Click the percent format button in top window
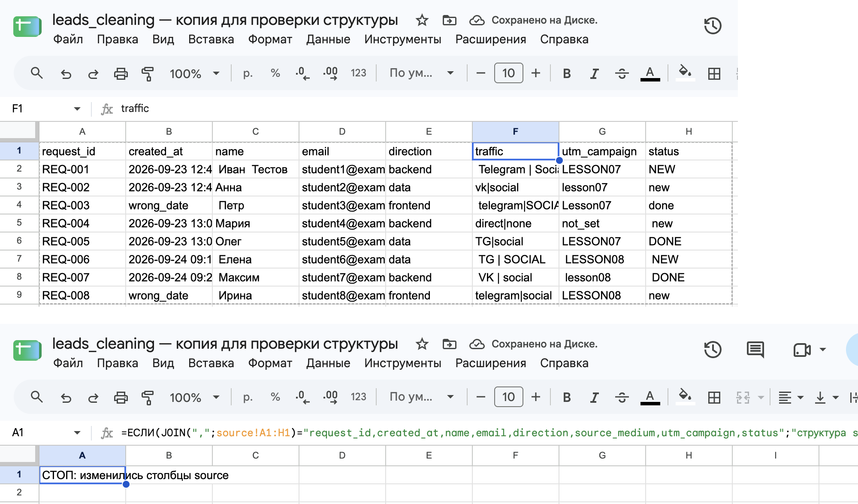Screen dimensions: 858x504 [x=275, y=73]
